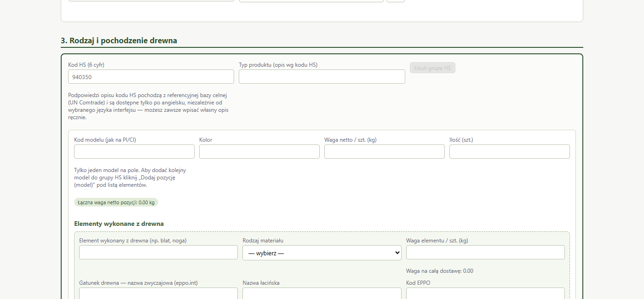Click the Waga netto / szt. (kg) field
644x299 pixels.
[x=385, y=152]
